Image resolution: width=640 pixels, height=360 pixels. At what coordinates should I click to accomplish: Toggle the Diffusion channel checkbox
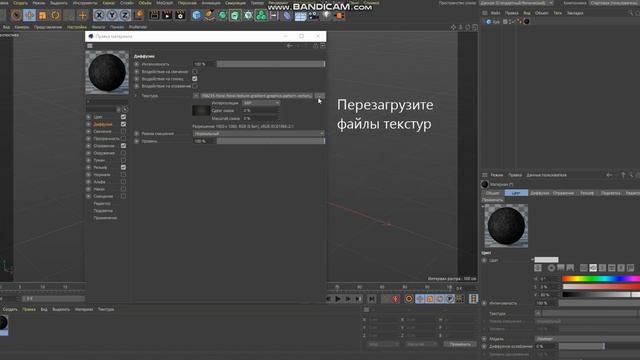pyautogui.click(x=123, y=124)
